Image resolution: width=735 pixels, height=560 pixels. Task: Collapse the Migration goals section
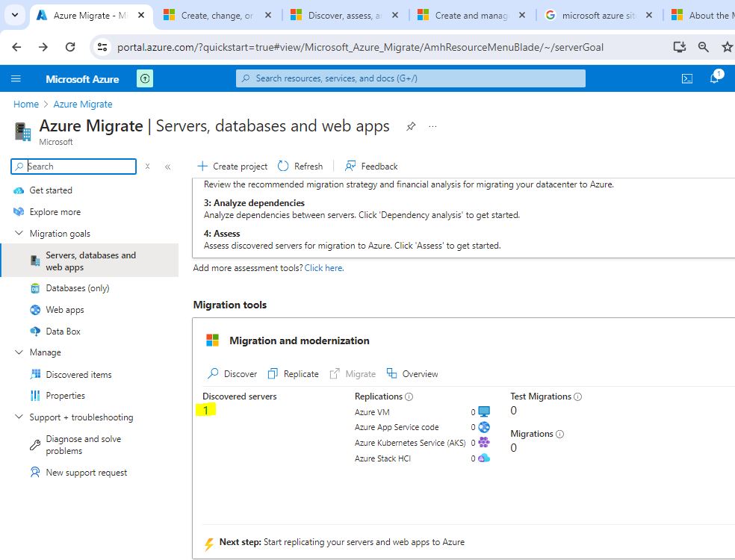[19, 234]
